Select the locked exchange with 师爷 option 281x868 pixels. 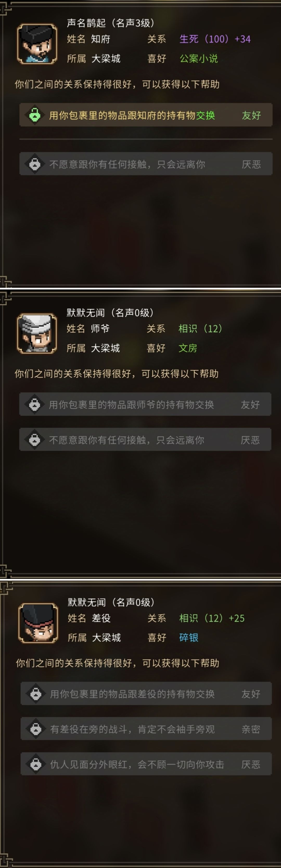tap(145, 404)
